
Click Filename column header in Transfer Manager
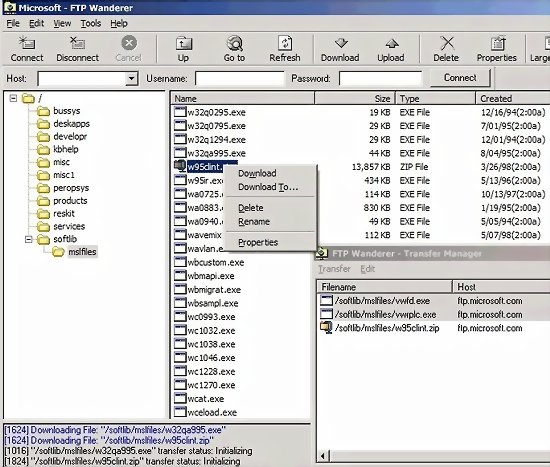(385, 287)
